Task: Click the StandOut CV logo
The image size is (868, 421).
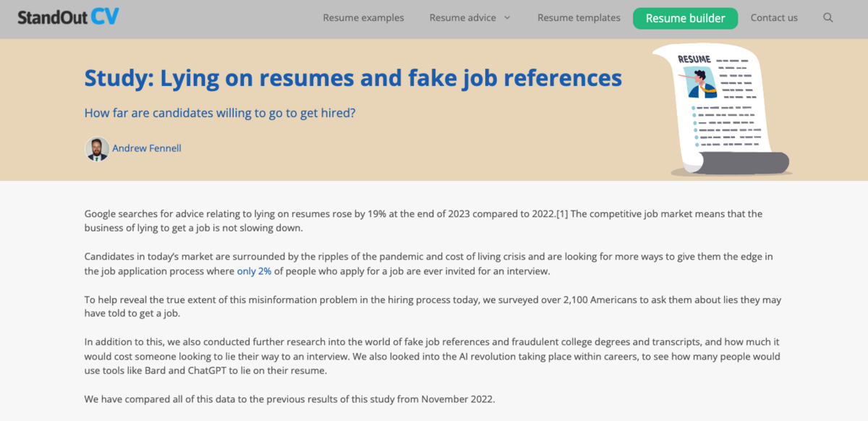Action: tap(69, 17)
